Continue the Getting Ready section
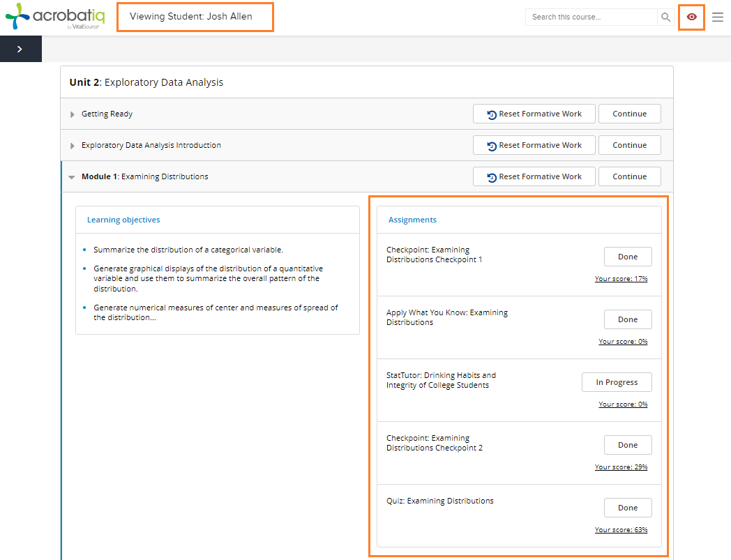The height and width of the screenshot is (560, 731). pos(629,114)
